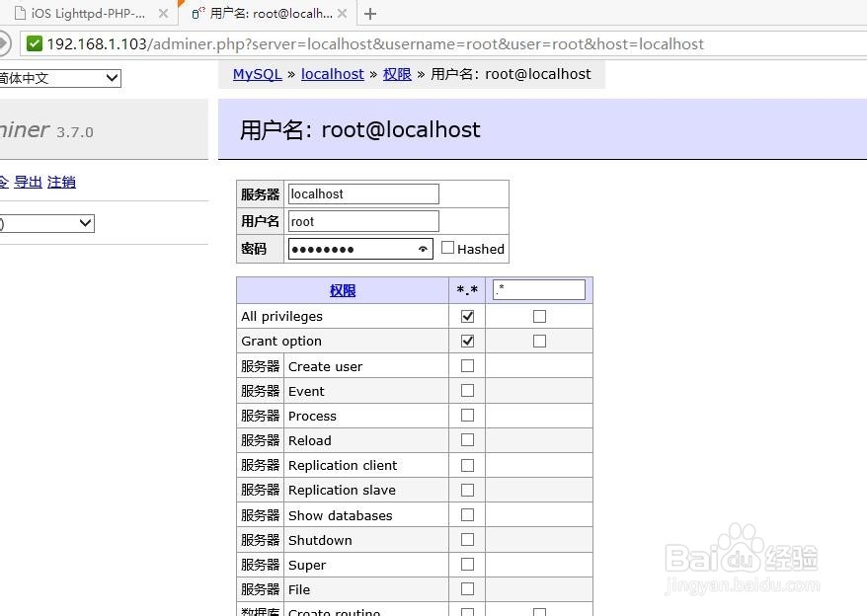Click the 注销 logout link
Screen dimensions: 867x616
(61, 182)
